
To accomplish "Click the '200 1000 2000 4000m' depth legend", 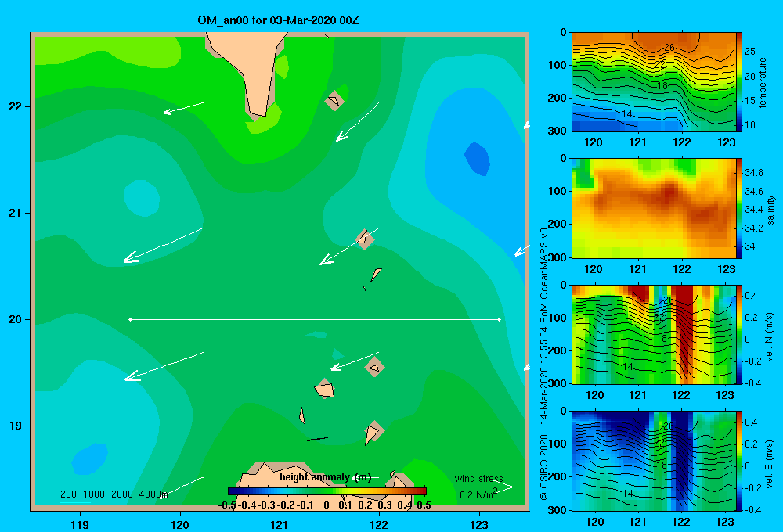I will click(114, 494).
